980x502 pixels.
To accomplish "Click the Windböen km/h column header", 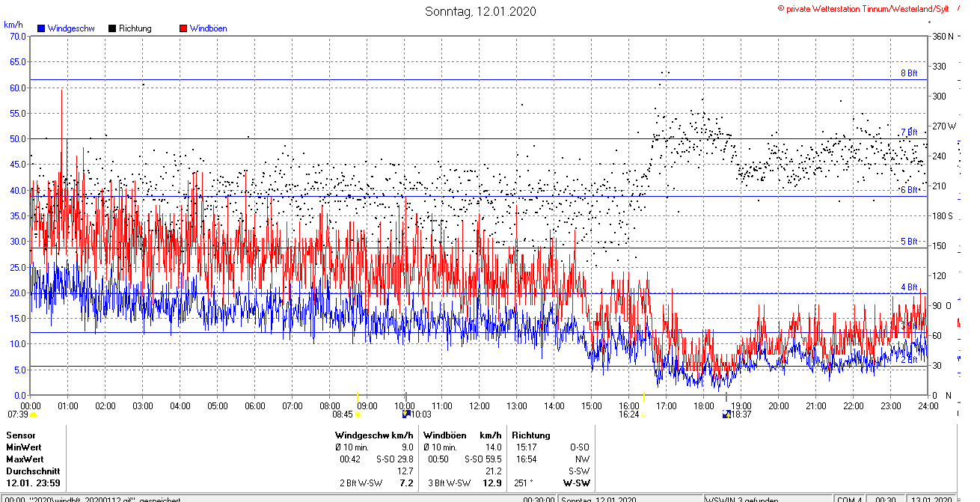I will coord(462,435).
